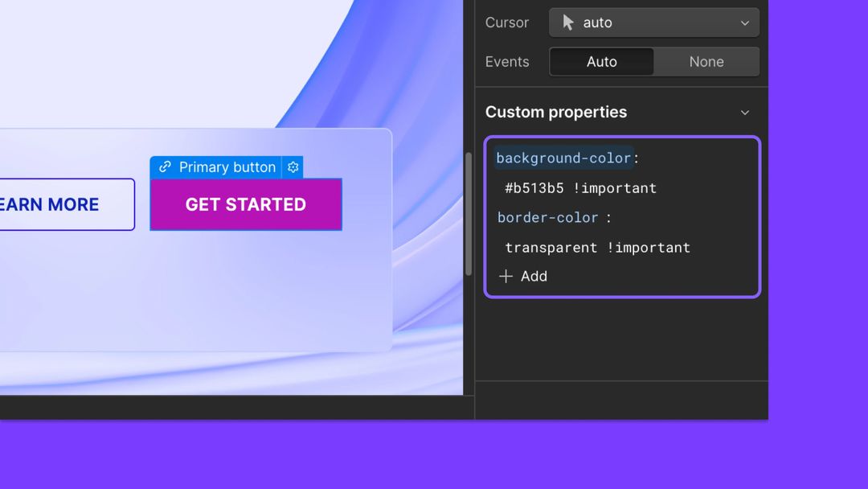Set Events to Auto
This screenshot has height=489, width=868.
click(x=601, y=61)
